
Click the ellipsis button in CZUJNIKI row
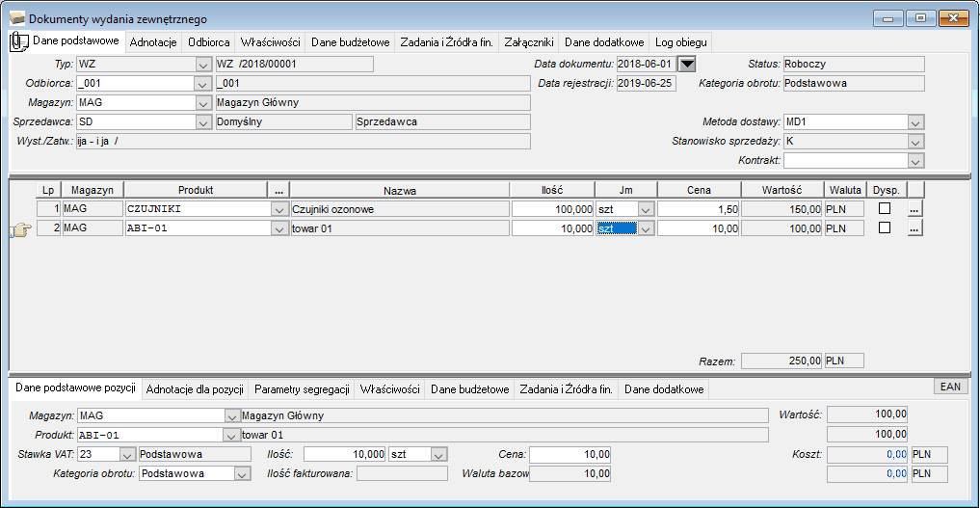914,209
